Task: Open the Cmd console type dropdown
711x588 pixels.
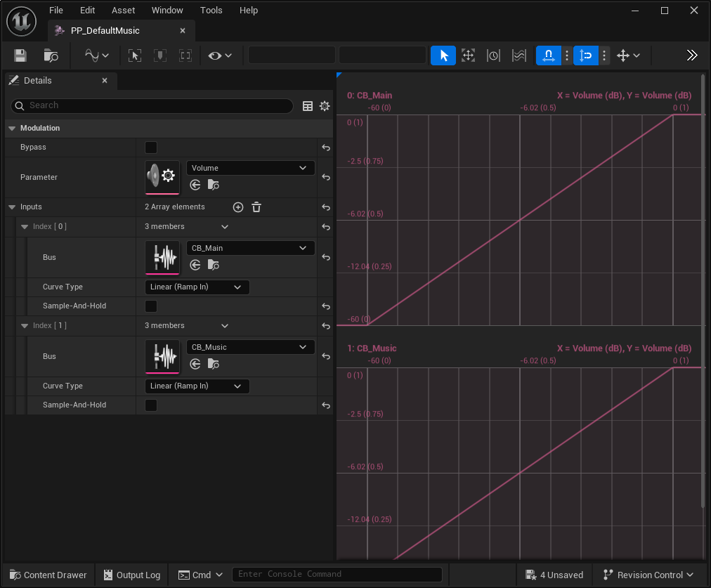Action: (200, 575)
